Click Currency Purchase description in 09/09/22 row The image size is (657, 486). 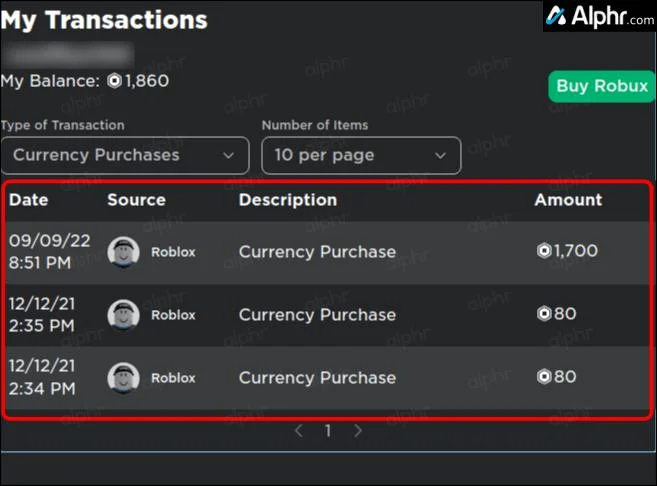(317, 252)
